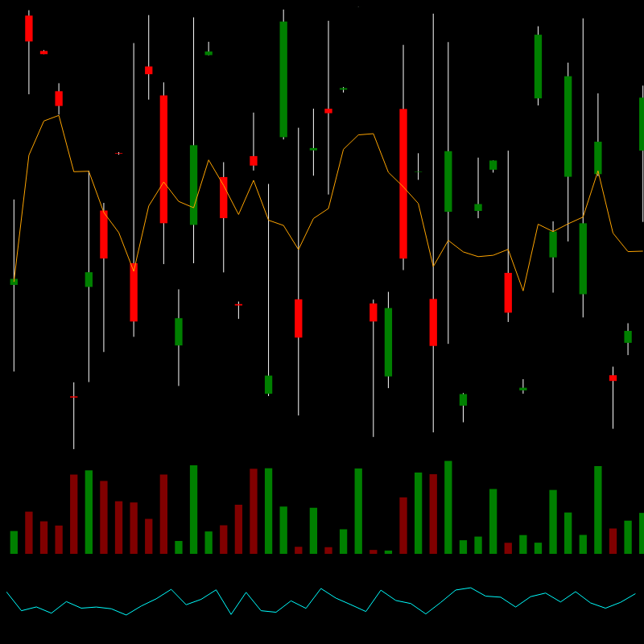
Task: Click the volume bar at the far right edge
Action: (x=641, y=533)
